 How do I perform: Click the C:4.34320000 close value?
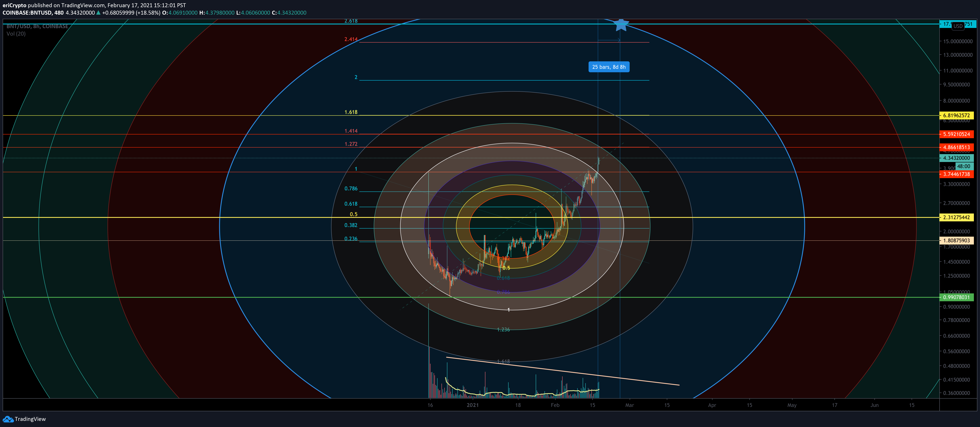pos(289,12)
